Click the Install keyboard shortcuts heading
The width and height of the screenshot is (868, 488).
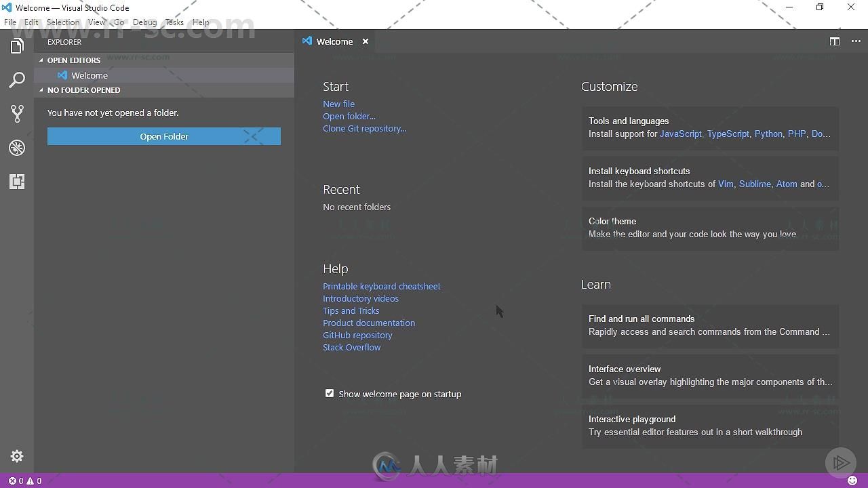click(x=639, y=171)
